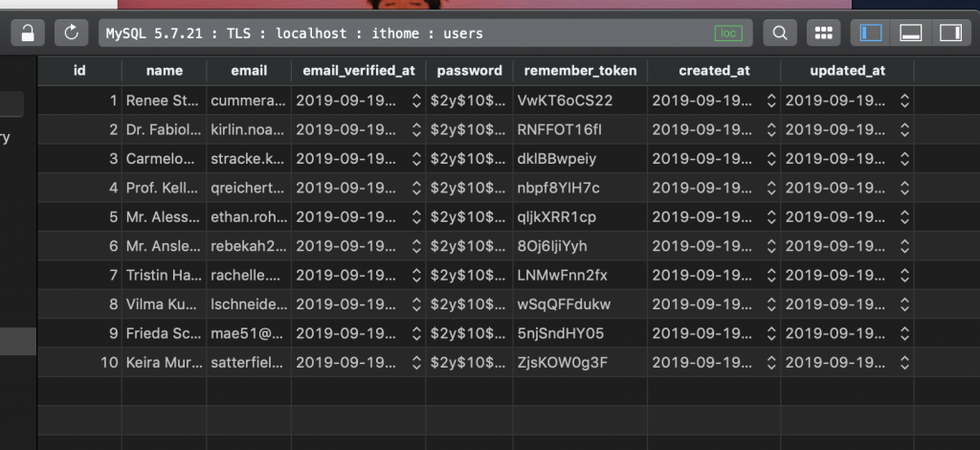
Task: Sort by the name column header
Action: coord(165,71)
